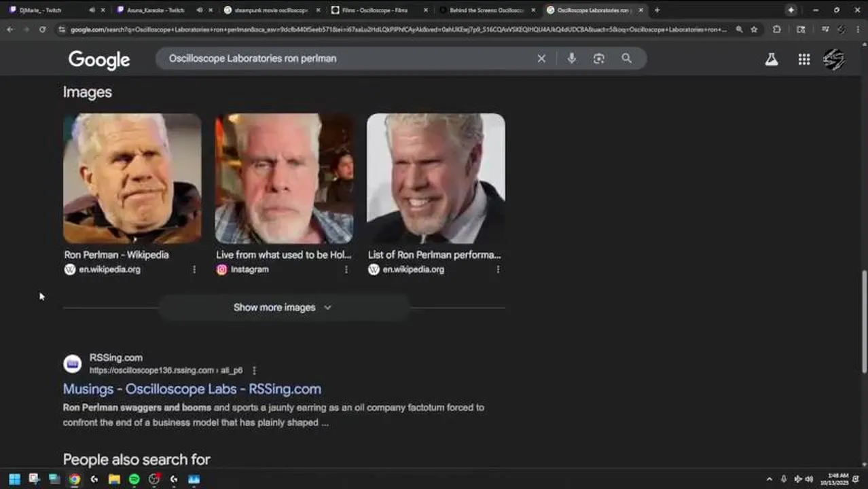
Task: Open more options for the Instagram image
Action: [346, 270]
